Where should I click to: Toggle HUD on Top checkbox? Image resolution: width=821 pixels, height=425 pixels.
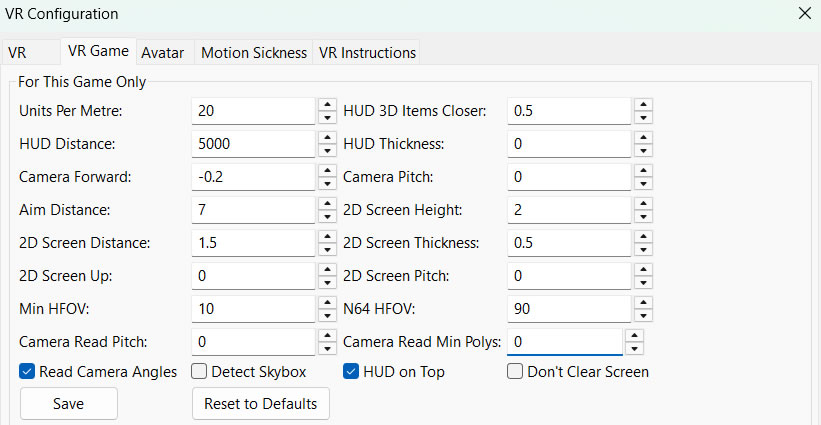(x=352, y=372)
